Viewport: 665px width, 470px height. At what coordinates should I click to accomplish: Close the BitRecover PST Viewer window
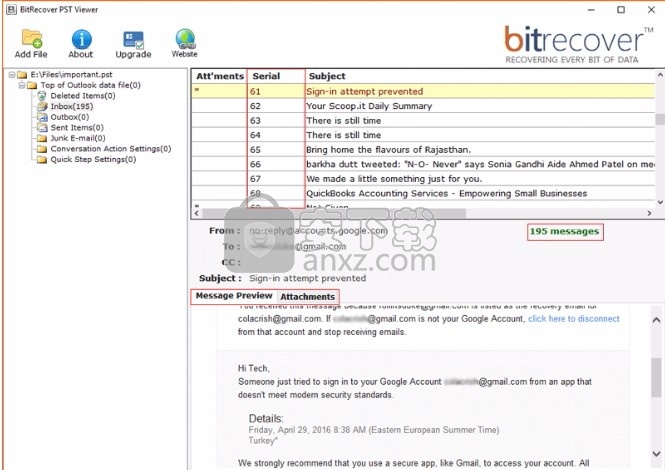pos(651,10)
